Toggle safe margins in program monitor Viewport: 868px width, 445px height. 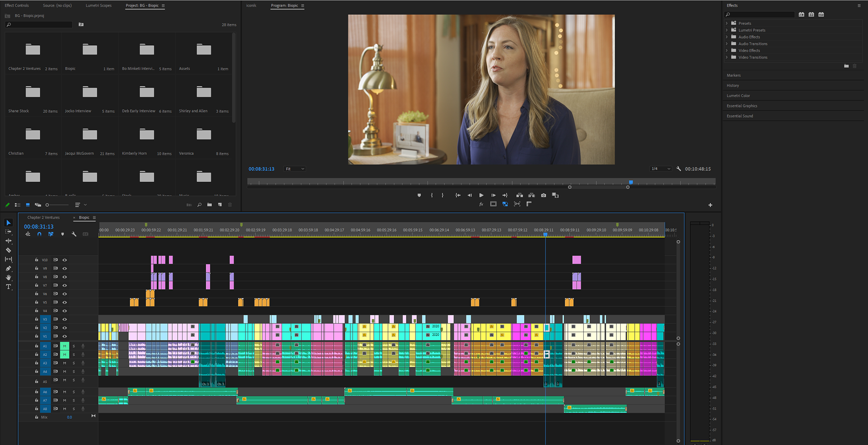click(493, 204)
